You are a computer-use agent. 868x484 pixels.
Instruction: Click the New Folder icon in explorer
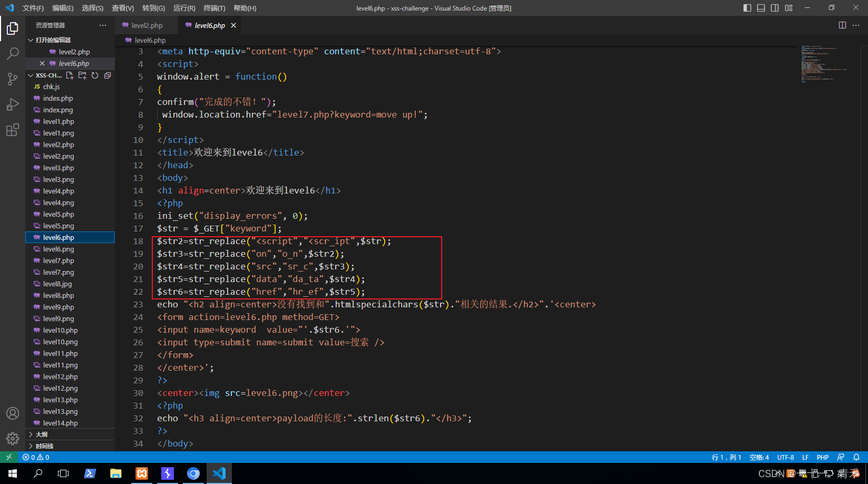coord(82,75)
